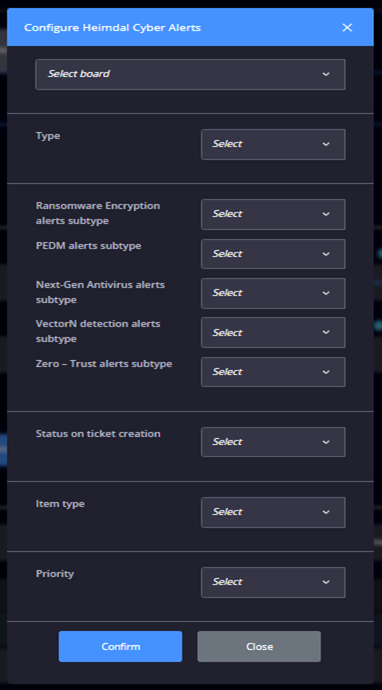Image resolution: width=382 pixels, height=690 pixels.
Task: Open PEDM alerts subtype dropdown
Action: point(273,254)
